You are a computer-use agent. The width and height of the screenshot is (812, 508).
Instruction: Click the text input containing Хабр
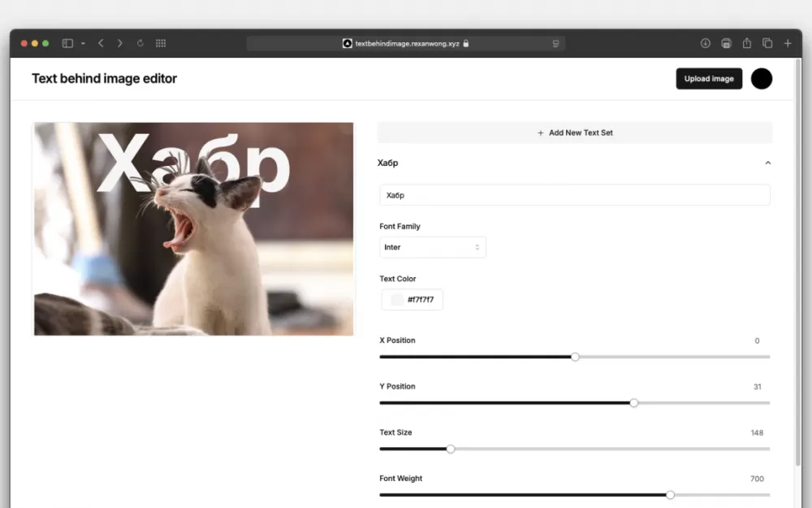coord(575,195)
